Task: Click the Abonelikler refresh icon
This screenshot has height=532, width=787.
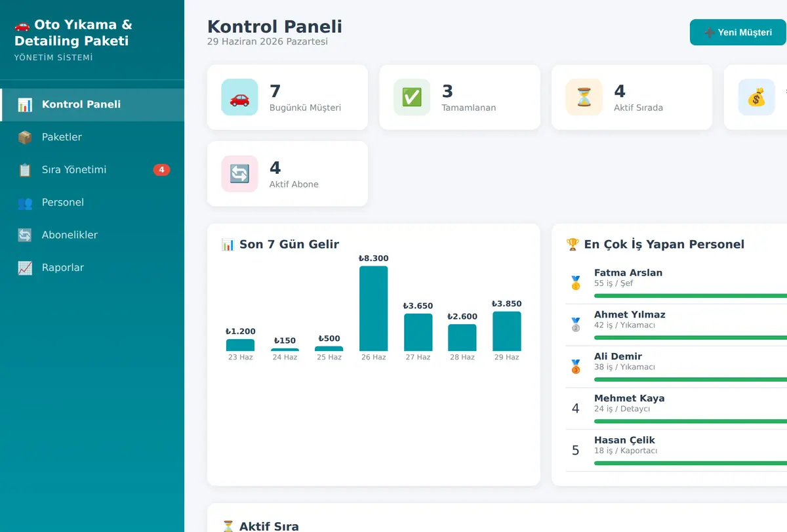Action: (25, 235)
